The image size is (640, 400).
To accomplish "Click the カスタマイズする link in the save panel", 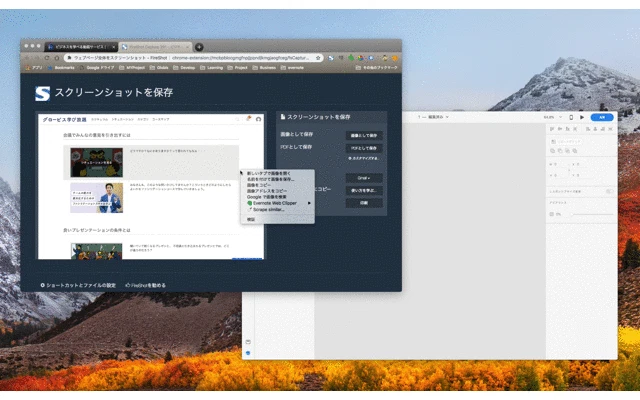I will pos(363,158).
